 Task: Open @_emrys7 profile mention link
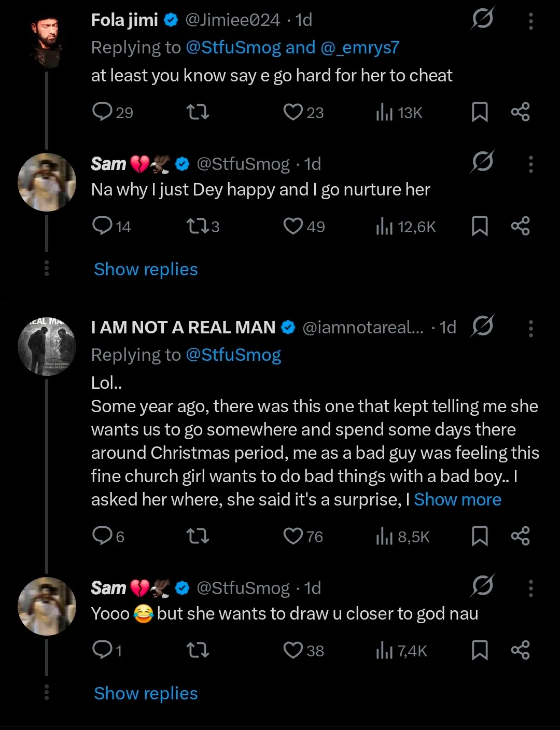(x=360, y=48)
